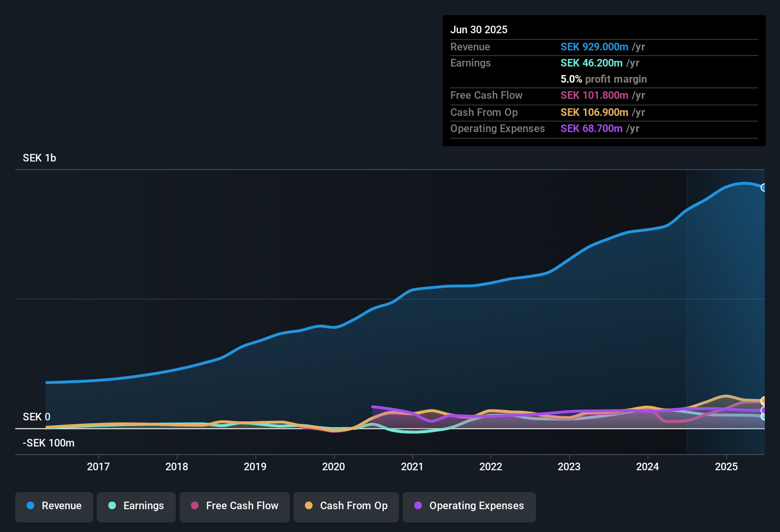The width and height of the screenshot is (780, 532).
Task: Select the 2022 x-axis label
Action: [491, 466]
